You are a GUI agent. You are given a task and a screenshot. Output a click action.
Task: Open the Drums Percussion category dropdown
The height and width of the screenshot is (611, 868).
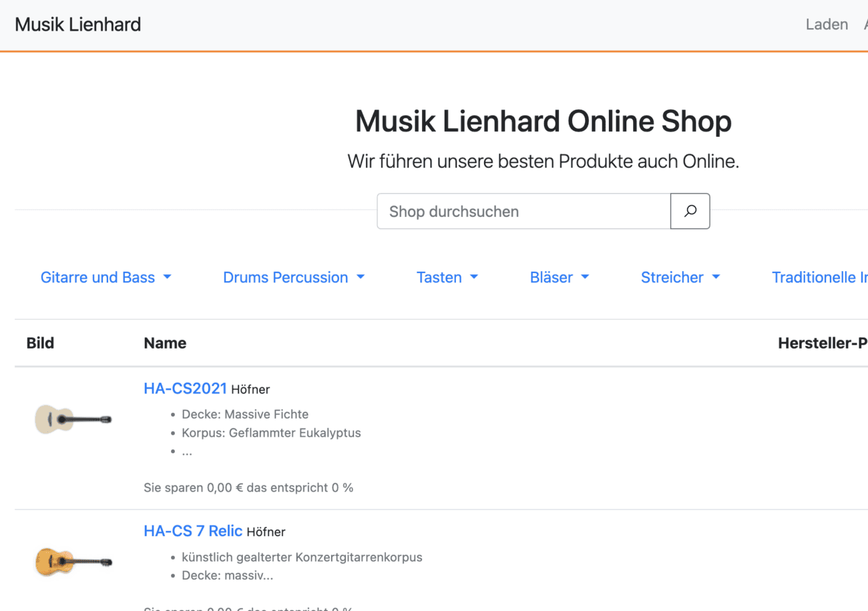pos(293,277)
